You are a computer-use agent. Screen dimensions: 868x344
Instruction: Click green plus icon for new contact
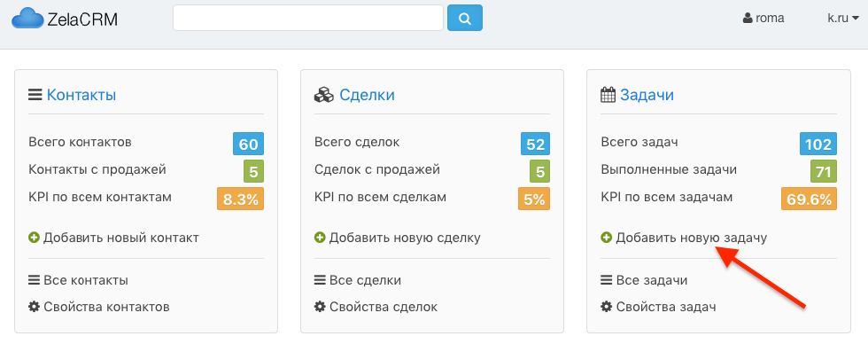tap(34, 238)
